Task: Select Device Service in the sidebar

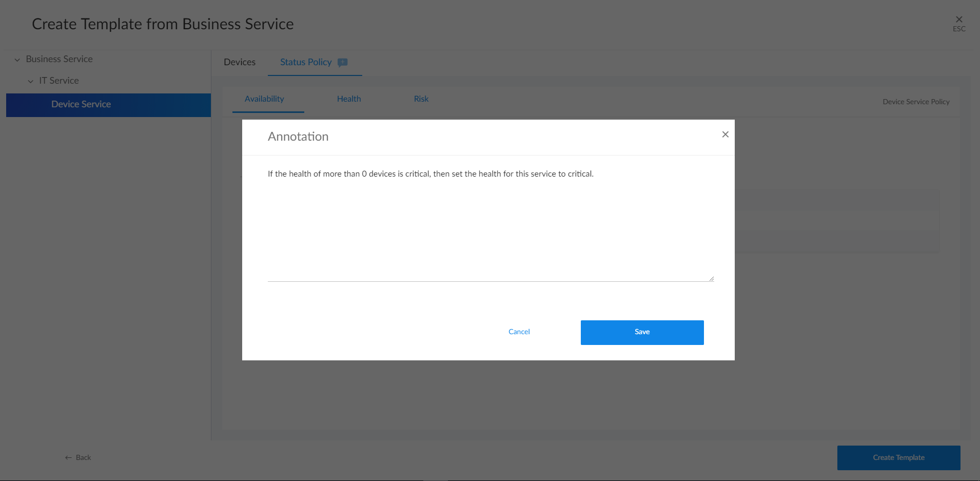Action: [x=81, y=104]
